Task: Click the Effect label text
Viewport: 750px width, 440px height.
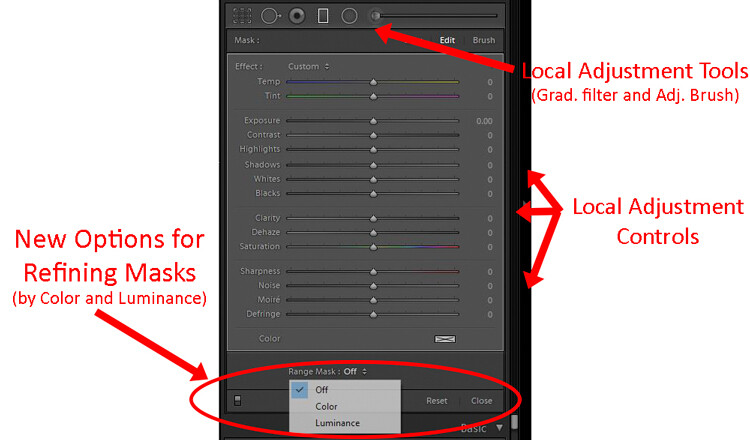Action: point(248,66)
